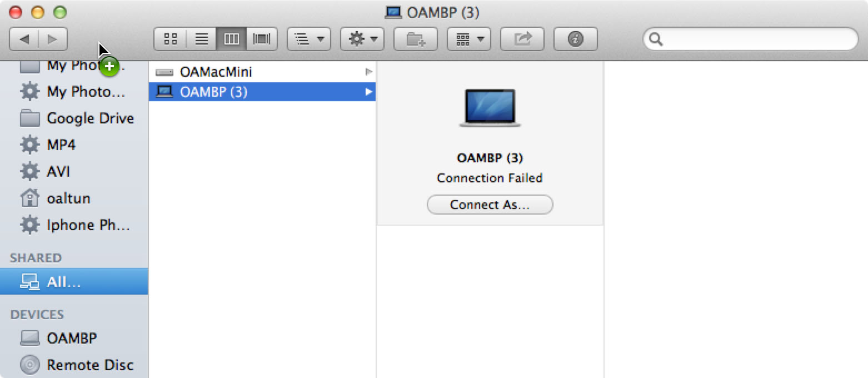Open the Arrange items dropdown
Screen dimensions: 868x378
pos(309,39)
